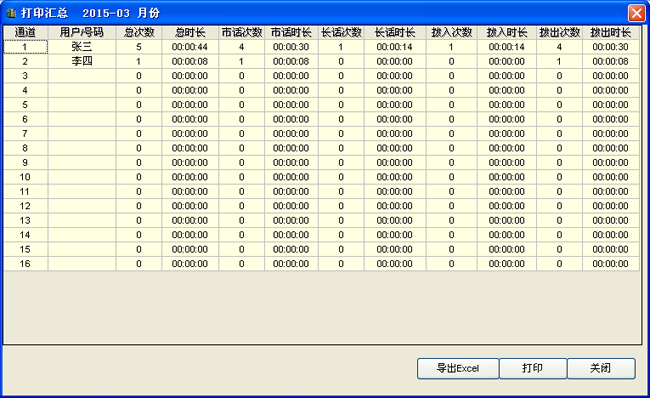Select user cell 张三

click(x=82, y=47)
